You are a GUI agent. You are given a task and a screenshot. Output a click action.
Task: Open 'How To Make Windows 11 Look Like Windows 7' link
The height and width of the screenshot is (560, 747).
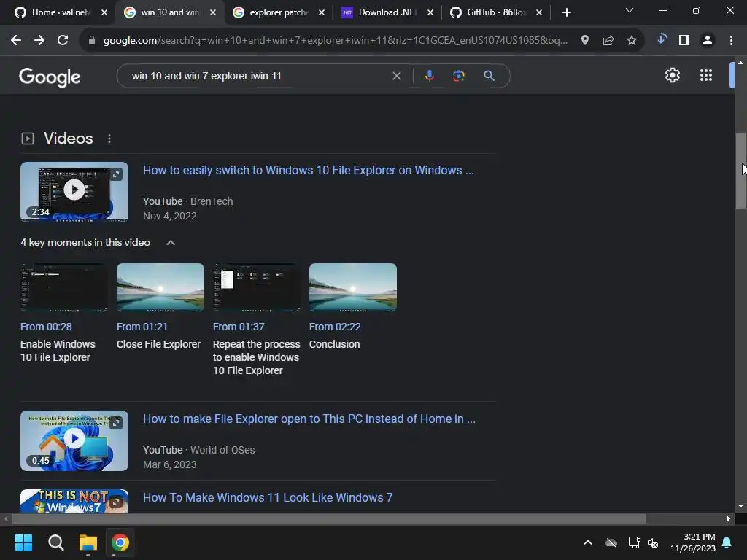pyautogui.click(x=268, y=497)
